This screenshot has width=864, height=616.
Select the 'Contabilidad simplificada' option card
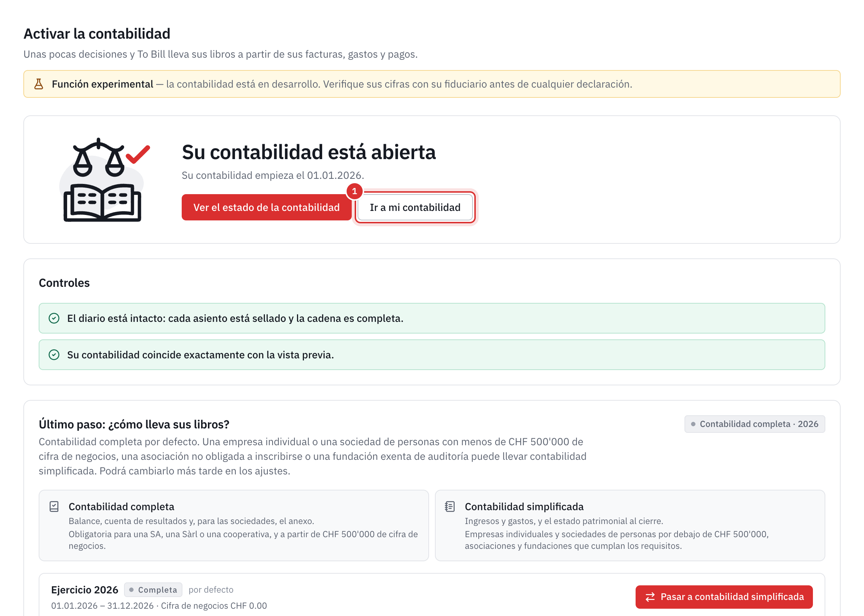[x=630, y=525]
